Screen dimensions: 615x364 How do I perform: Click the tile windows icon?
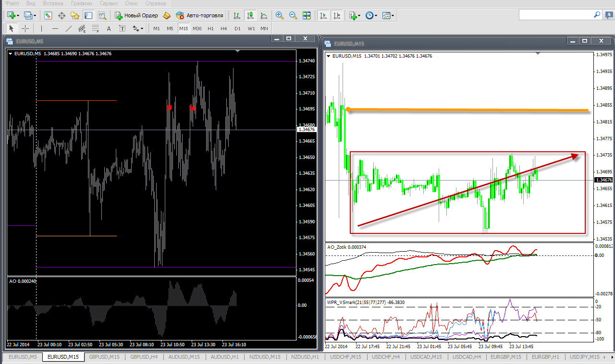[x=307, y=15]
